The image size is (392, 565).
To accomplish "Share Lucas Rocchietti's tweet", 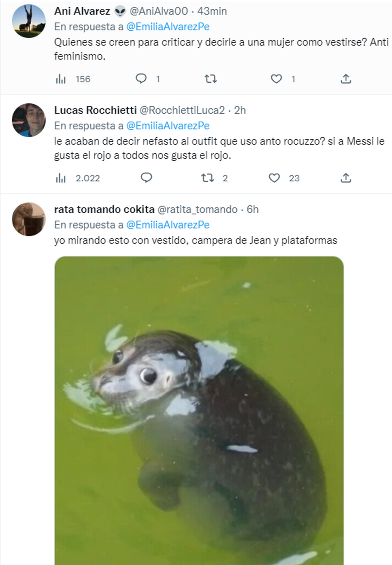I will pyautogui.click(x=346, y=178).
